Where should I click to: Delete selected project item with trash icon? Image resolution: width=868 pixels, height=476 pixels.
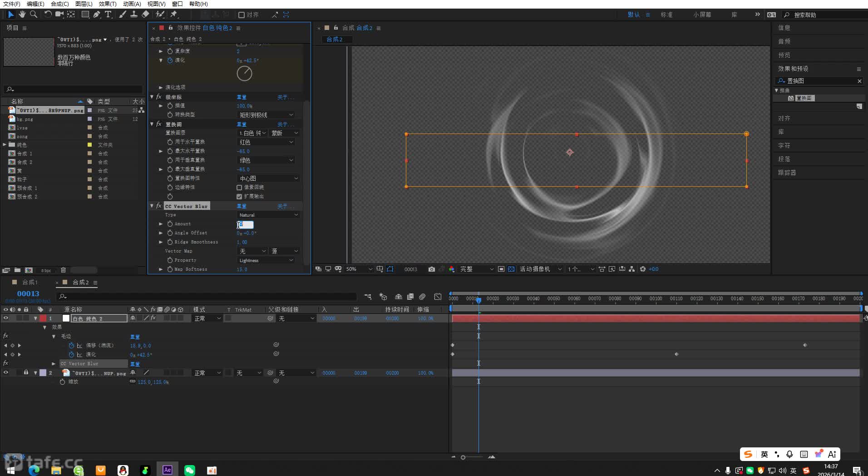pyautogui.click(x=63, y=270)
